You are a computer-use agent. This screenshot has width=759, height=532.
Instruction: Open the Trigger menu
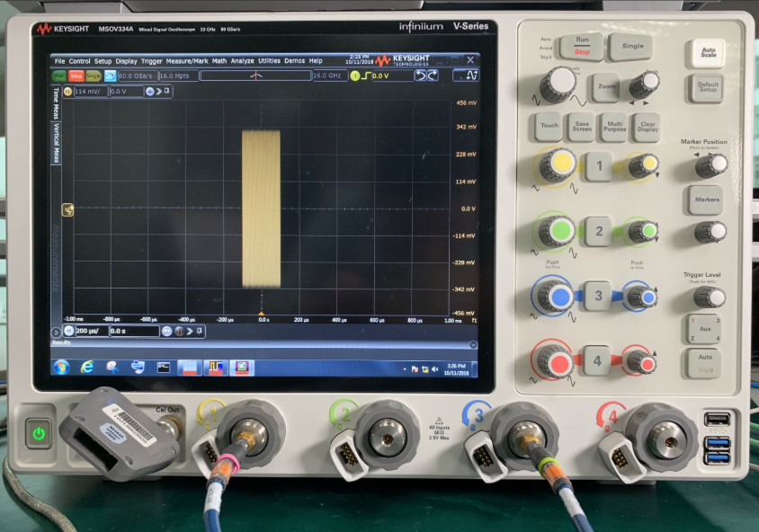point(151,61)
